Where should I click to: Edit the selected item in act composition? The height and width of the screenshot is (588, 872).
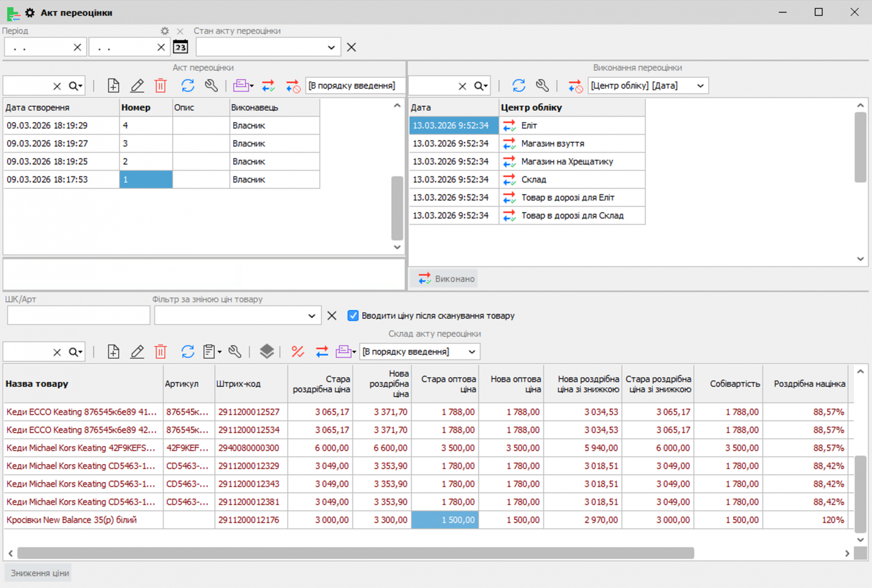[137, 352]
